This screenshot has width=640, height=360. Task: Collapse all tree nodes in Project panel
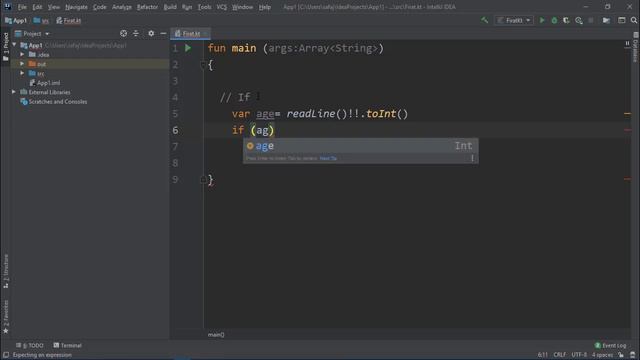[136, 33]
